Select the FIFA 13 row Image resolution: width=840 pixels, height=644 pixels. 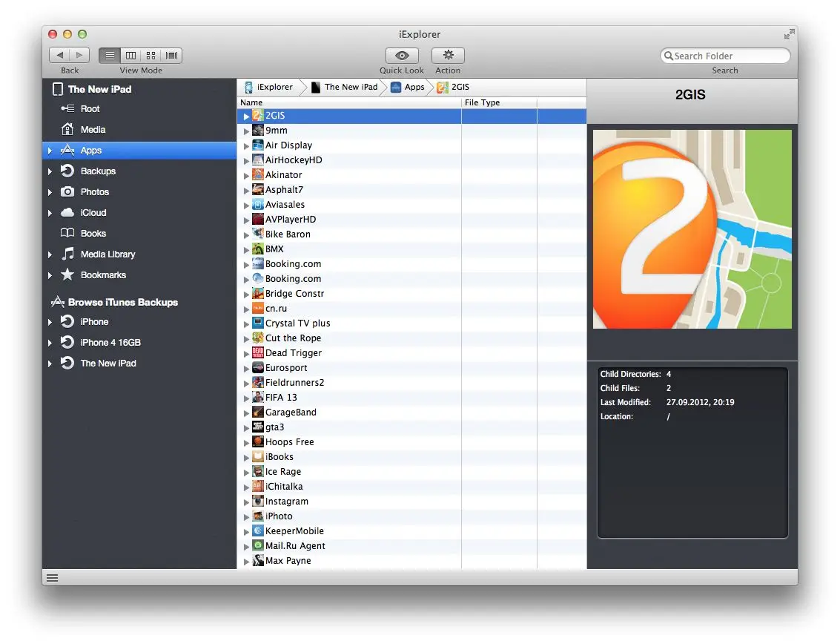411,398
